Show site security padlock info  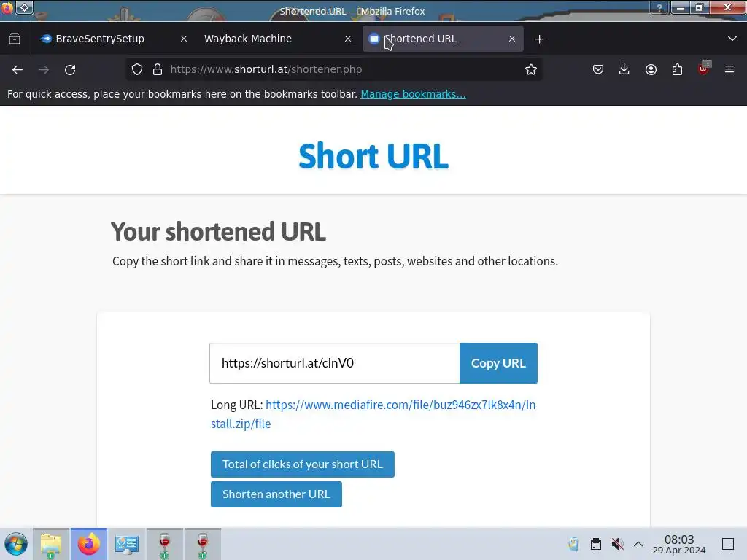(x=158, y=69)
